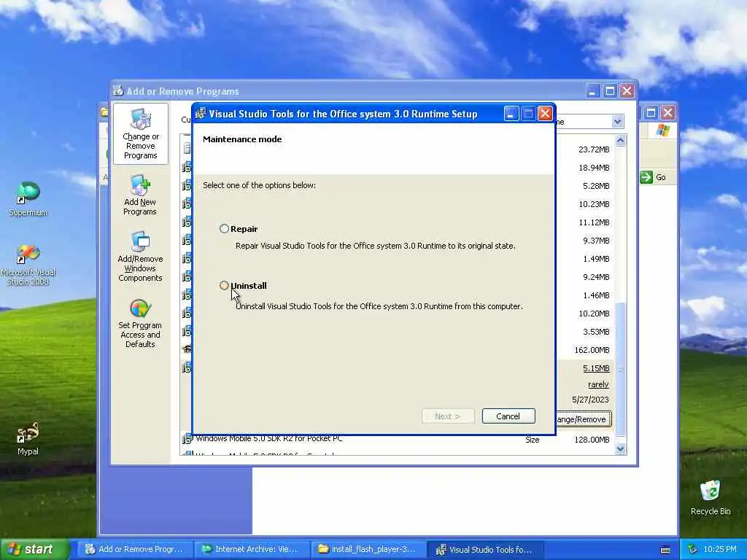Open Add/Remove Windows Components
Viewport: 747px width, 560px height.
tap(140, 256)
